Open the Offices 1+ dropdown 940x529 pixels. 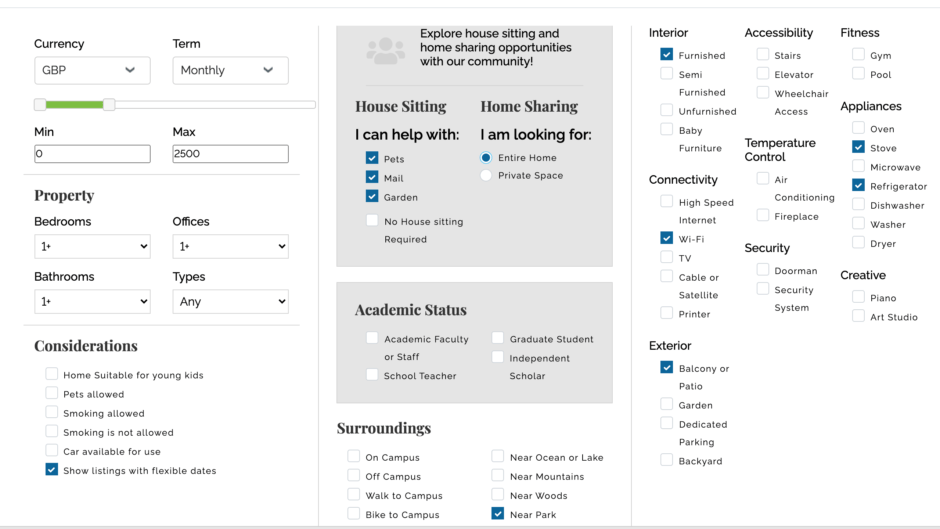point(230,247)
